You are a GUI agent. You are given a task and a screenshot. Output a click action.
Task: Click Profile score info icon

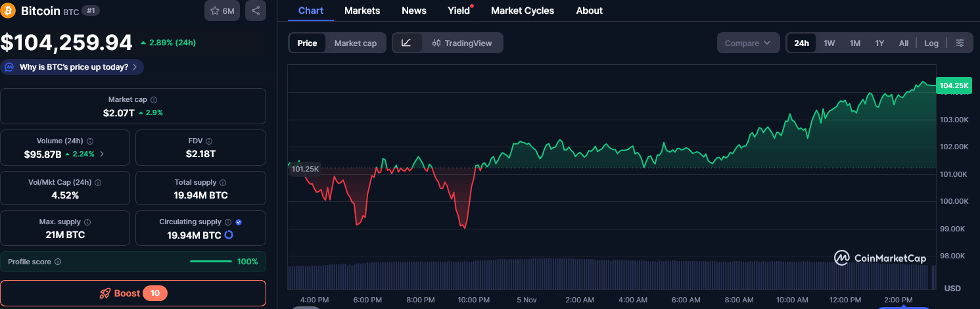pyautogui.click(x=58, y=262)
